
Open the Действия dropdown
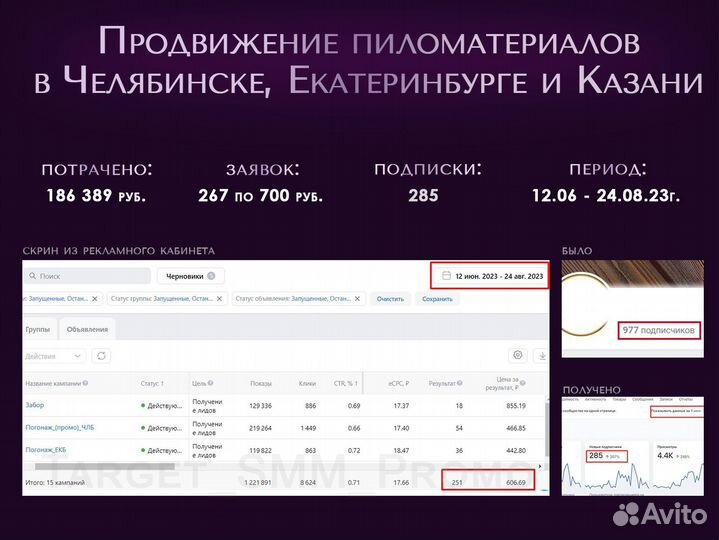(54, 356)
